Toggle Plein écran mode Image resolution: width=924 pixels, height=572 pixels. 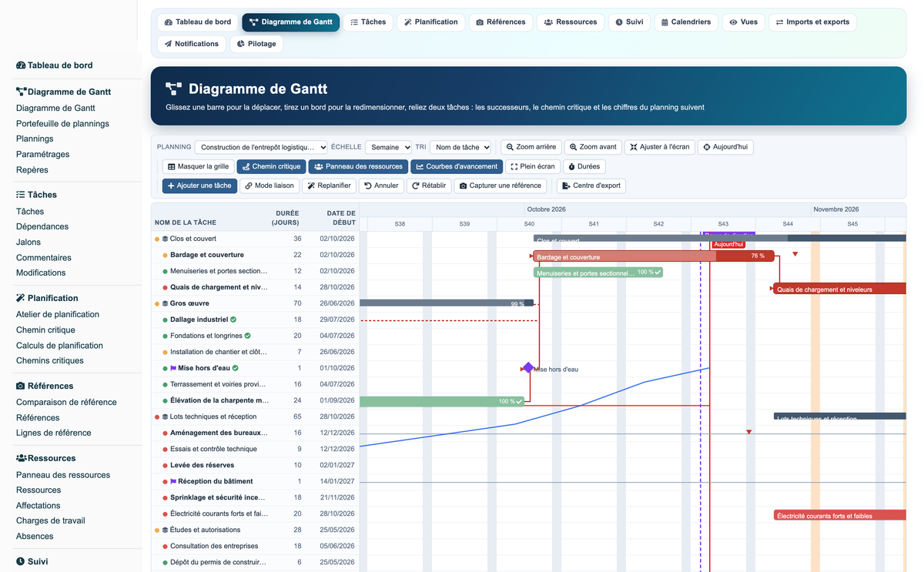tap(533, 166)
